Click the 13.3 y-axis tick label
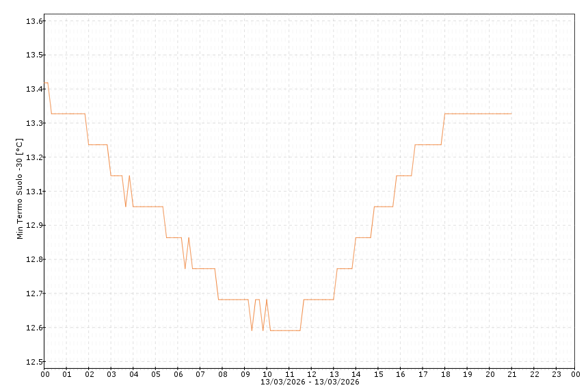Image resolution: width=588 pixels, height=392 pixels. click(x=34, y=123)
